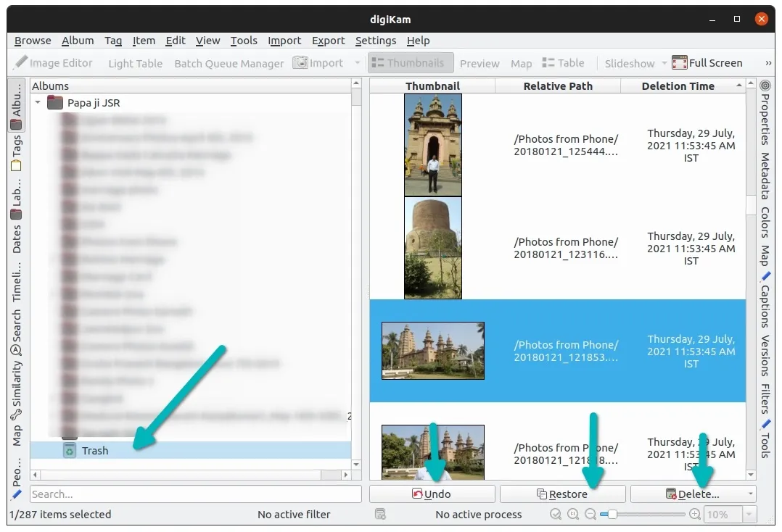Select the round brick stupa thumbnail
This screenshot has height=532, width=782.
[433, 248]
